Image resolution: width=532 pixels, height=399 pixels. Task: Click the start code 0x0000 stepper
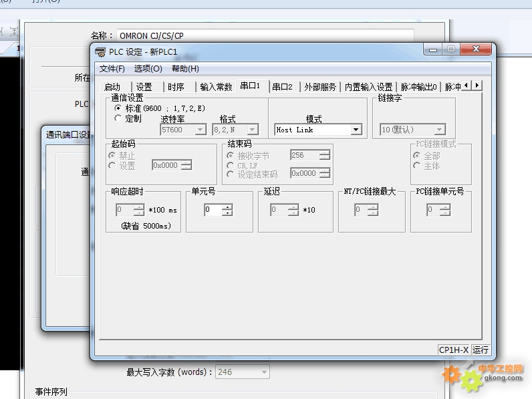[186, 165]
